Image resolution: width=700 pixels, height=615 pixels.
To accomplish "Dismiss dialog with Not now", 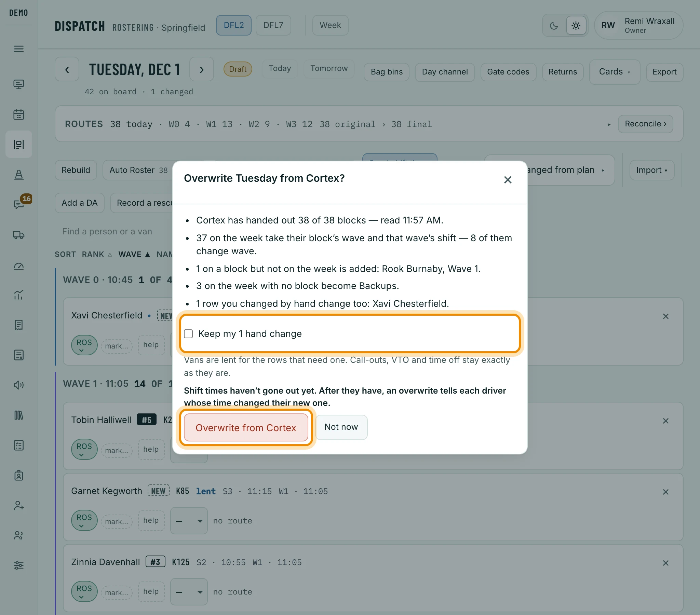I will (x=341, y=427).
